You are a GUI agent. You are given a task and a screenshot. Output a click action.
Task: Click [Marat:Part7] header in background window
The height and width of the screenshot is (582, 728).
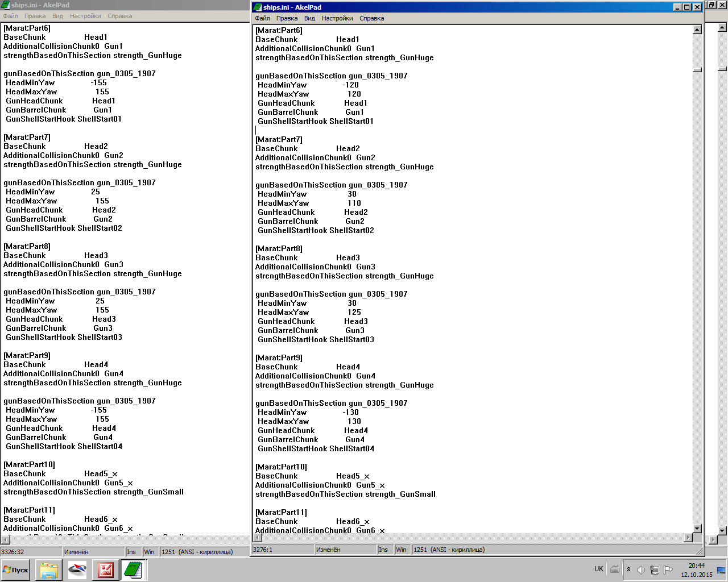pos(27,137)
